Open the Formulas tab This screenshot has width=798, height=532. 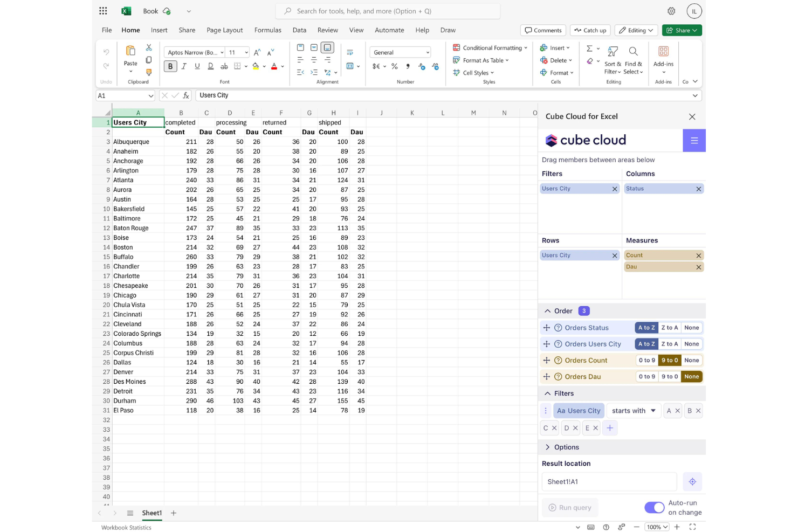pos(268,30)
